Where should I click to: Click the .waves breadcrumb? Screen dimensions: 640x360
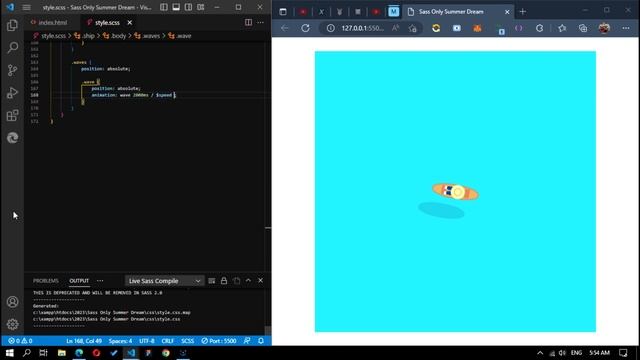(151, 36)
